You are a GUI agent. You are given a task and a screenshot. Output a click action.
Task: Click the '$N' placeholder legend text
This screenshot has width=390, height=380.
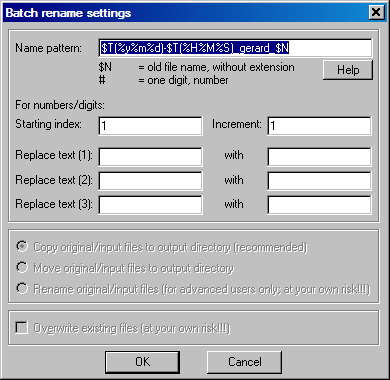(105, 67)
